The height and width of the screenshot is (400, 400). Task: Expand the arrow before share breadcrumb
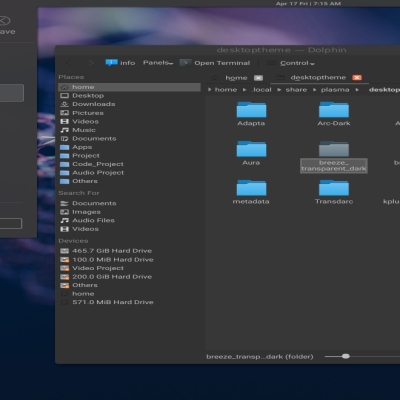279,90
